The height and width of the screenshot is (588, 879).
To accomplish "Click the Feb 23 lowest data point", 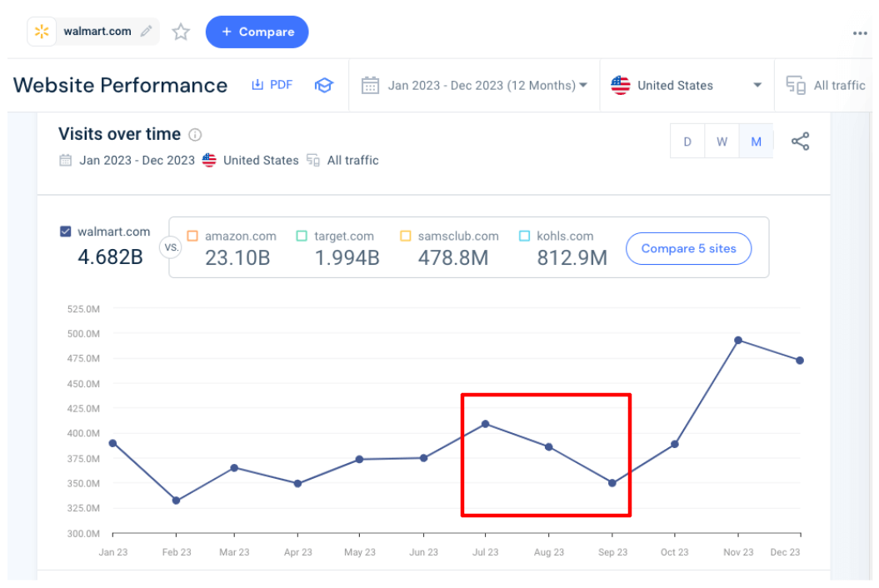I will pos(176,501).
